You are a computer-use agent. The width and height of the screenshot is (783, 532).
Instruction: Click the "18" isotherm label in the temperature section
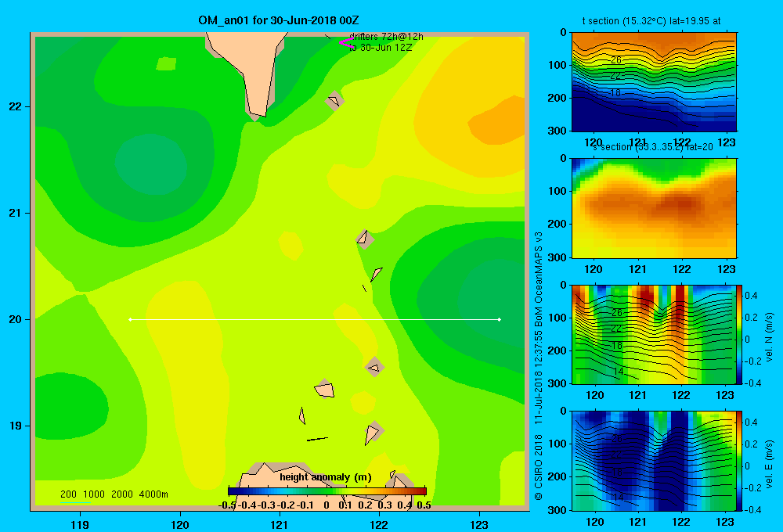615,93
